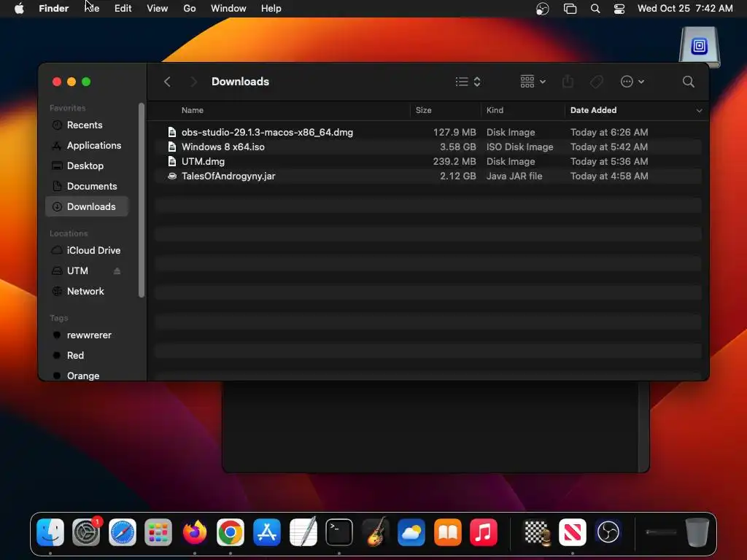Launch Google Chrome from the Dock
Image resolution: width=747 pixels, height=560 pixels.
pos(231,532)
